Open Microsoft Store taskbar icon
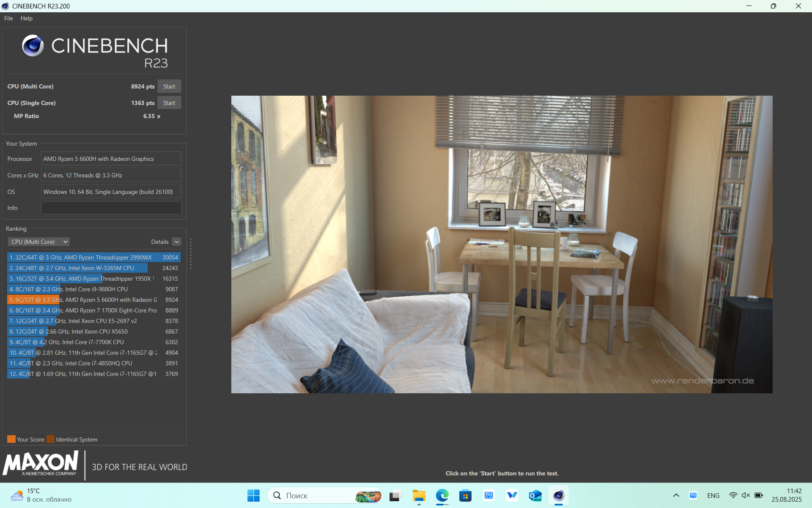The width and height of the screenshot is (812, 508). coord(465,495)
